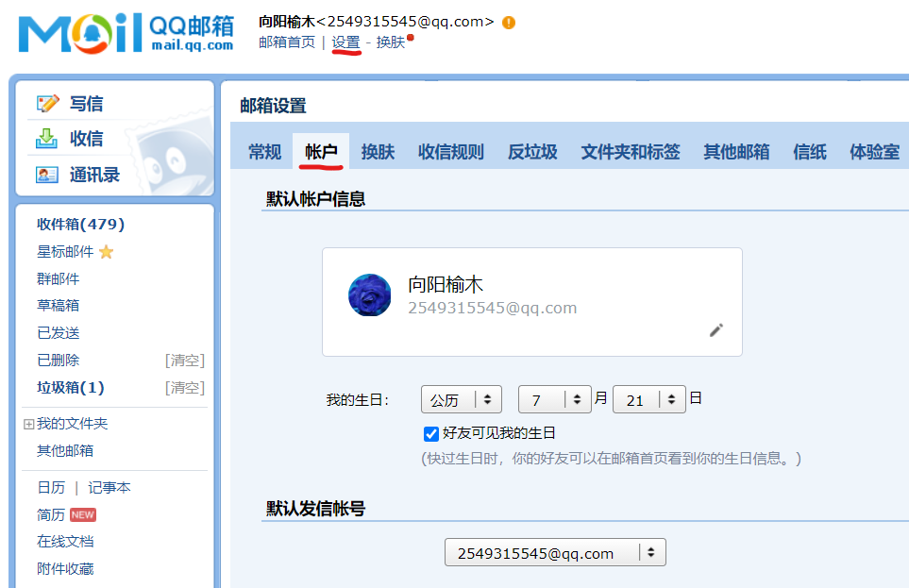Screen dimensions: 909x588
Task: Open the birthday month dropdown showing 7
Action: point(554,400)
